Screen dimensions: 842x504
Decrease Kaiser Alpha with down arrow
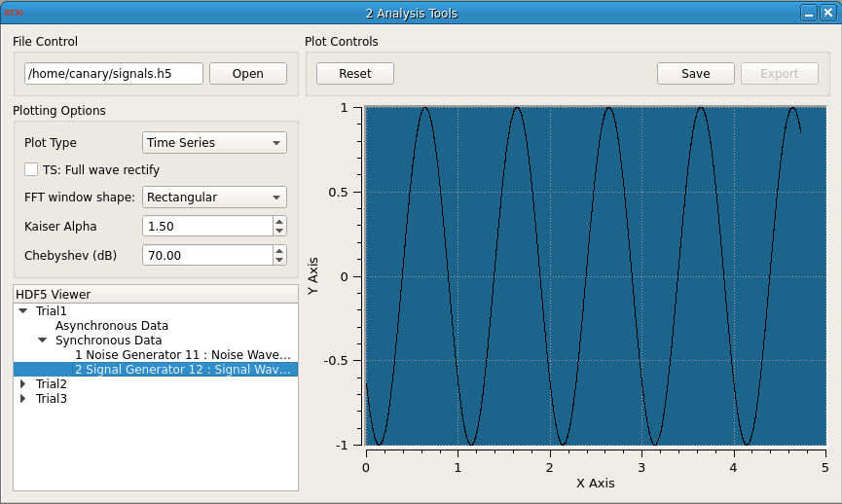279,231
